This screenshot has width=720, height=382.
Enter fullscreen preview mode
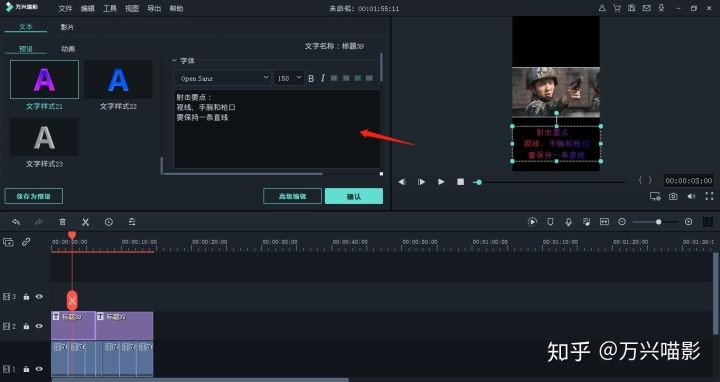709,197
